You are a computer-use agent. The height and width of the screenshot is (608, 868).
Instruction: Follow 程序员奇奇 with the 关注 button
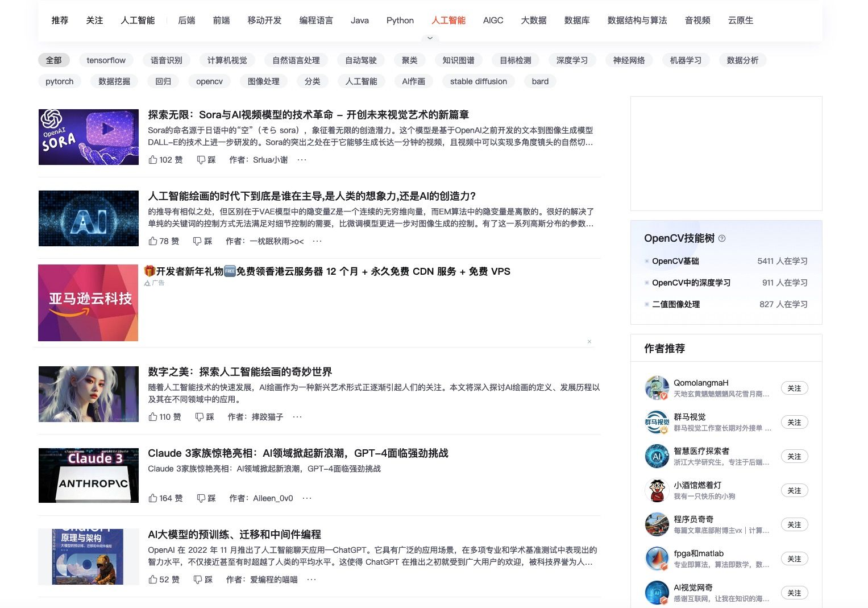point(794,524)
